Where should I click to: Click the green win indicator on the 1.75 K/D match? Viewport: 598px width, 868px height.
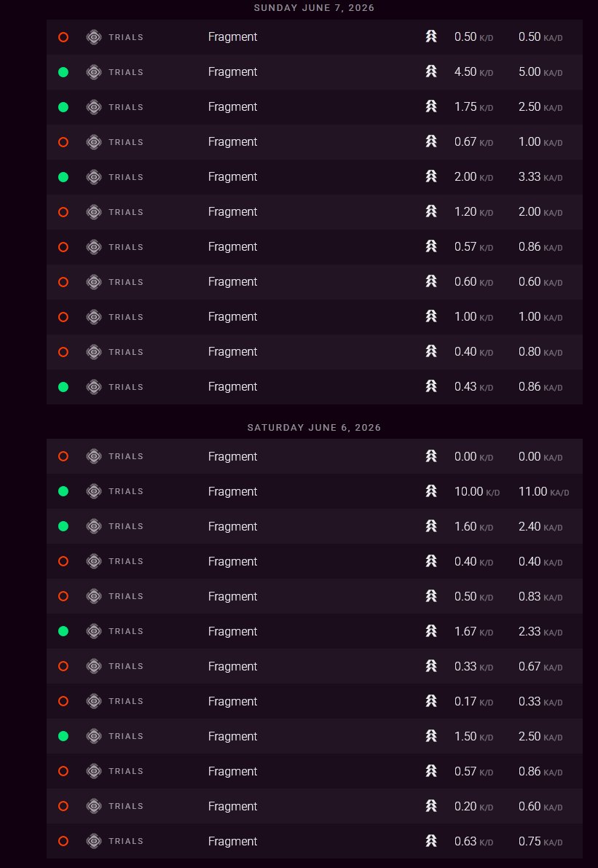(x=63, y=107)
